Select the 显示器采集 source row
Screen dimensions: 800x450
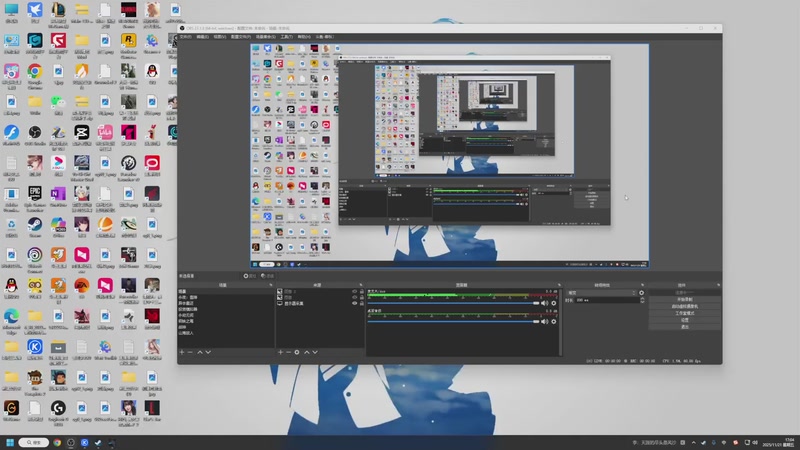click(320, 303)
